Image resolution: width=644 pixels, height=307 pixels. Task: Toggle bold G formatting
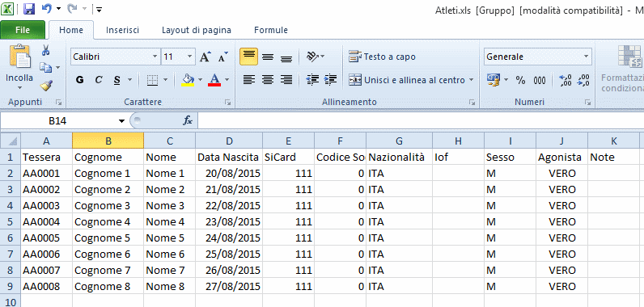pyautogui.click(x=80, y=80)
